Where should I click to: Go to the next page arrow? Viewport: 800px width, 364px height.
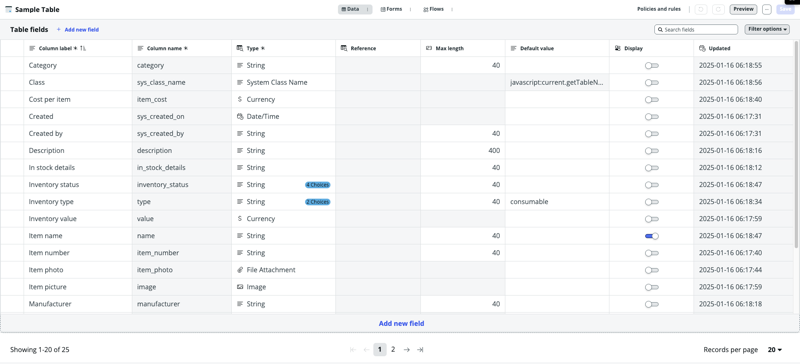point(407,350)
